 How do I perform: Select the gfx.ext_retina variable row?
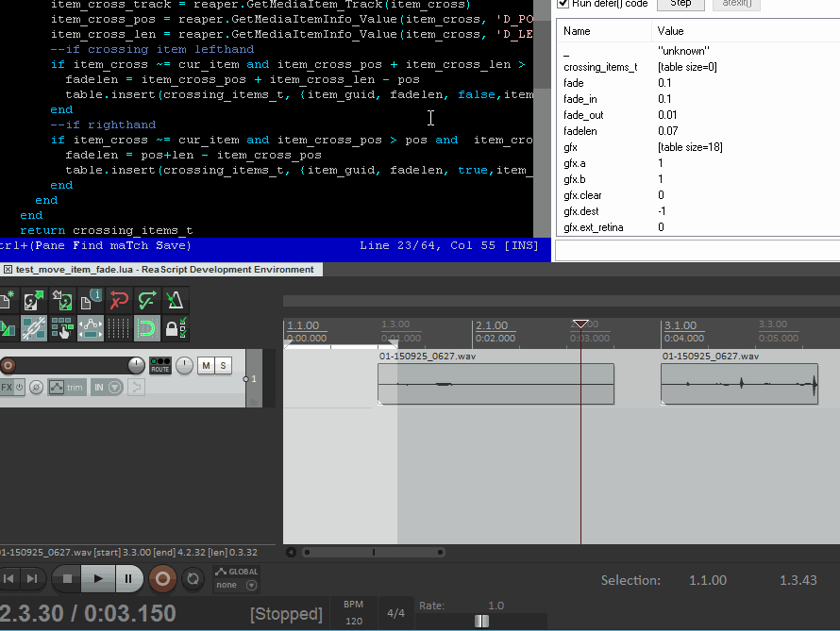[698, 227]
